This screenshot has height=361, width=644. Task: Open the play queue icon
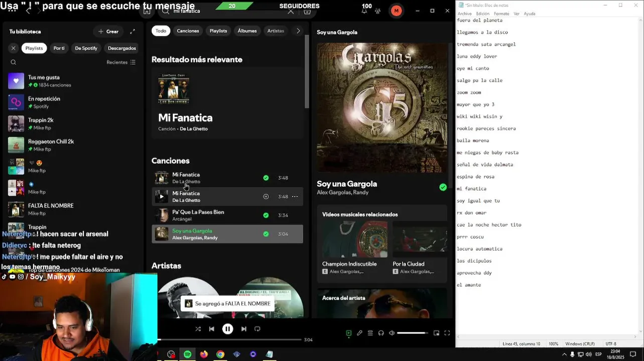[x=370, y=333]
